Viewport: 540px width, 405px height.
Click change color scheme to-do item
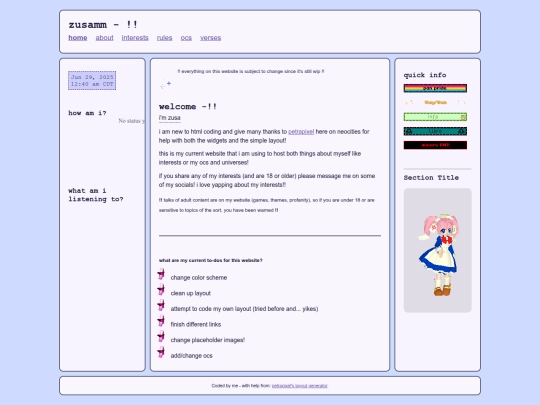199,278
